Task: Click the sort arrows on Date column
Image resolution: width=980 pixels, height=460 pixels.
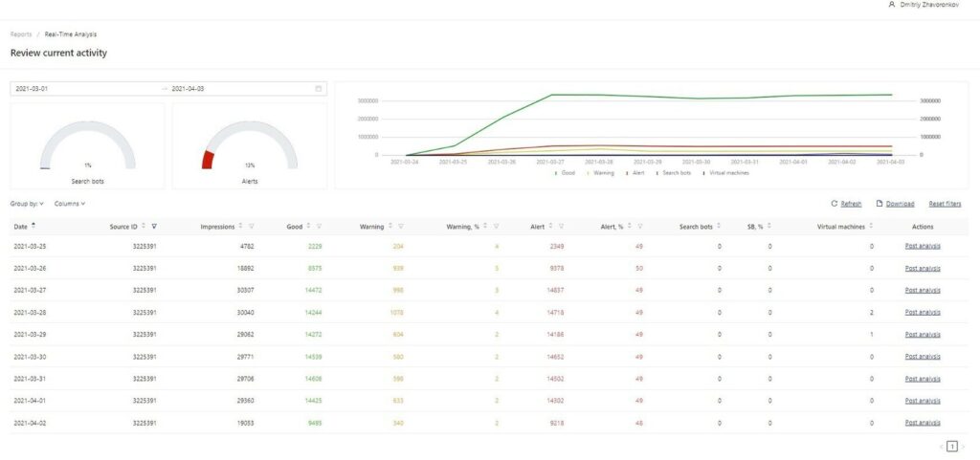Action: 33,226
